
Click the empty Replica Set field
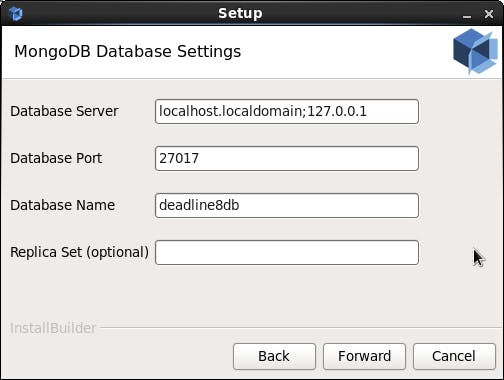point(287,252)
